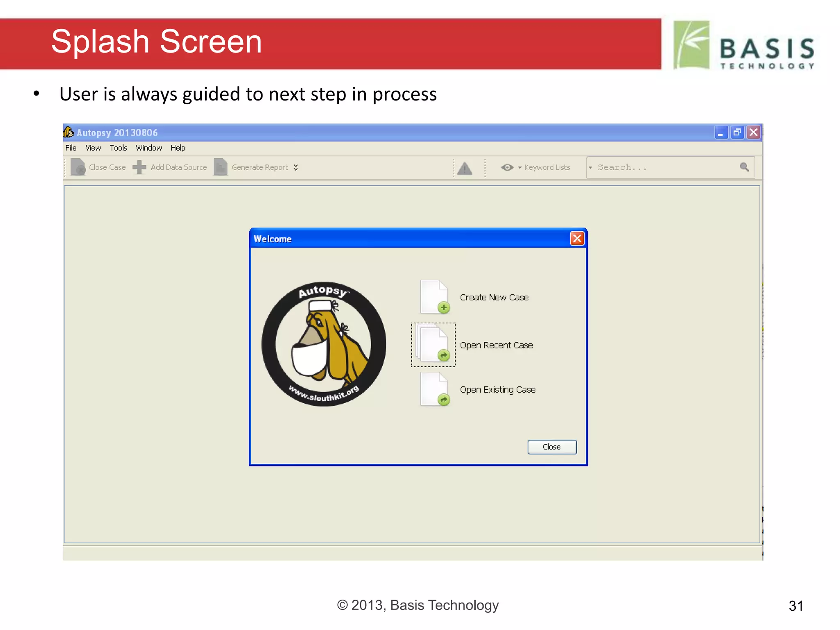Close the Autopsy main window
Viewport: 840px width, 630px height.
pyautogui.click(x=753, y=132)
